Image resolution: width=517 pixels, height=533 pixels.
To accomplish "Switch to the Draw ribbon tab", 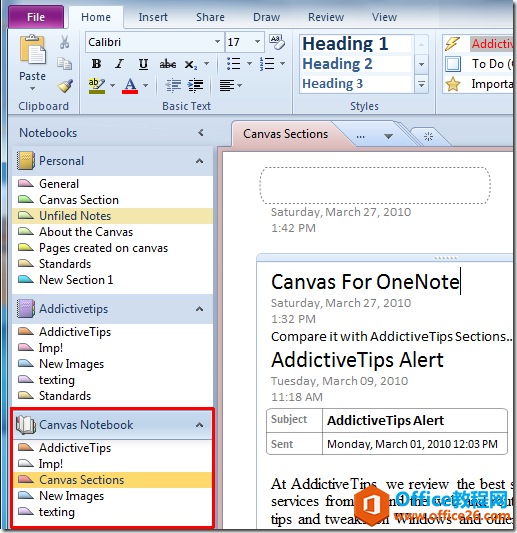I will click(x=266, y=17).
